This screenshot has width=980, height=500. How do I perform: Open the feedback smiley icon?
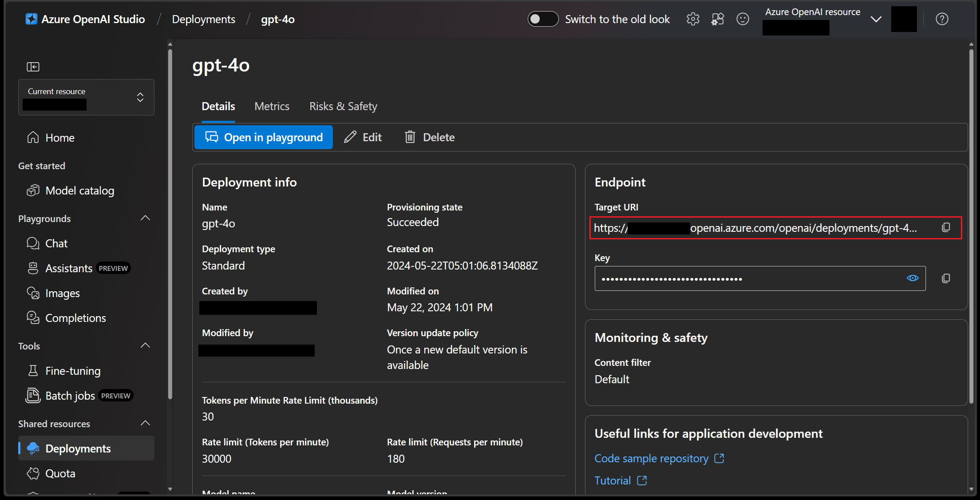tap(742, 19)
